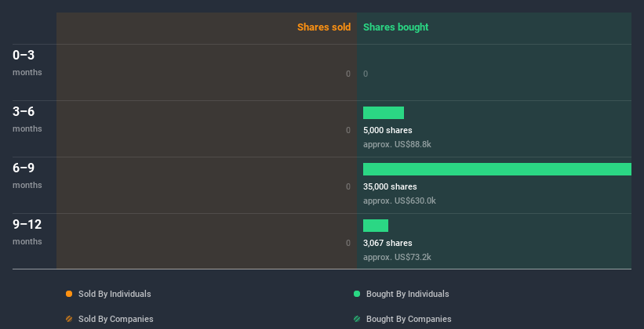Select the 0–3 months row label
Viewport: 644px width, 329px height.
(27, 63)
